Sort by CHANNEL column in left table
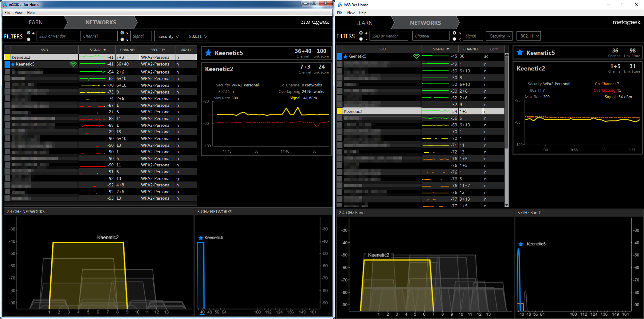 [x=128, y=50]
